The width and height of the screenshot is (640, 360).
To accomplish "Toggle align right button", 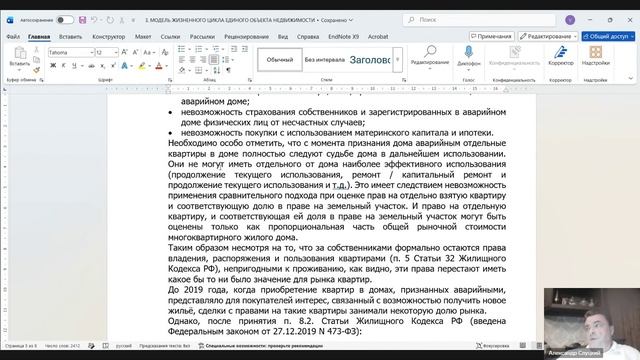I will (x=203, y=60).
